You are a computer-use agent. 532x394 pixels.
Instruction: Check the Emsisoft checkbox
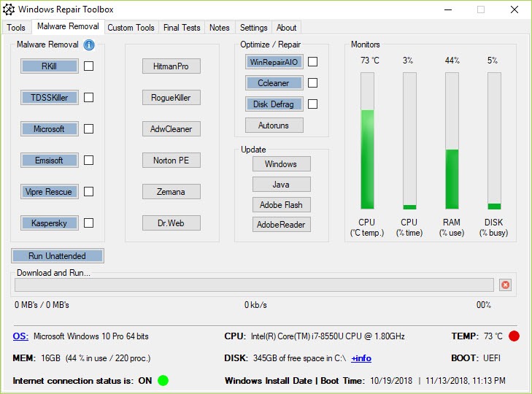pyautogui.click(x=88, y=161)
